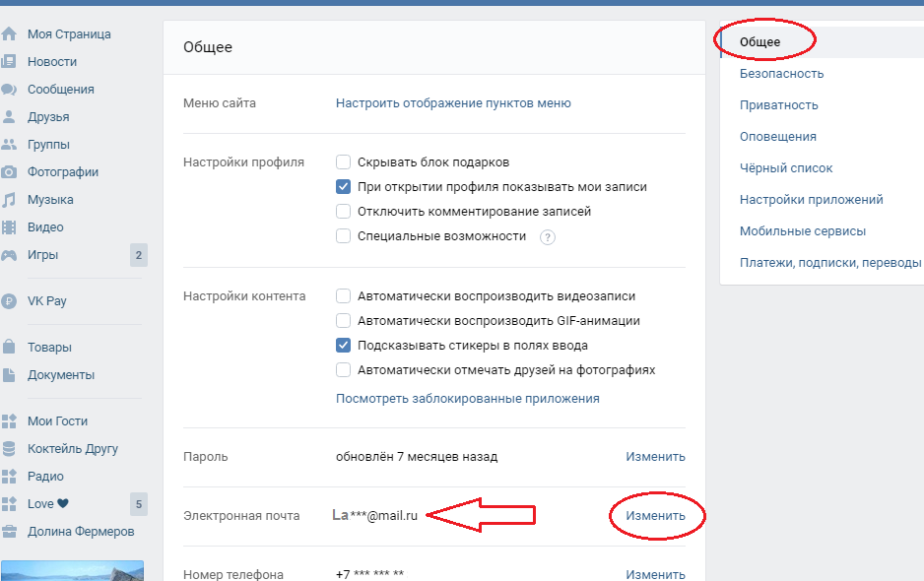Open the Фотографии camera icon
This screenshot has width=924, height=581.
(9, 172)
